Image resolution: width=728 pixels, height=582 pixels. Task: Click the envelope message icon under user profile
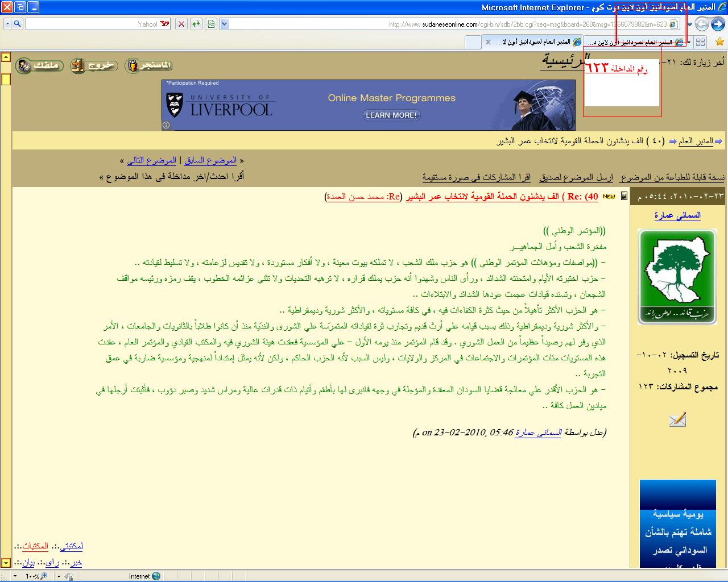[x=677, y=420]
